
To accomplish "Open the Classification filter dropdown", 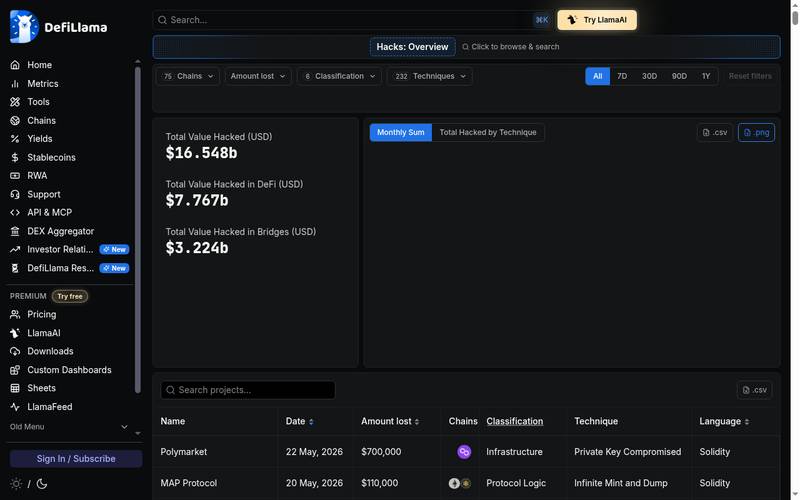I will point(339,76).
